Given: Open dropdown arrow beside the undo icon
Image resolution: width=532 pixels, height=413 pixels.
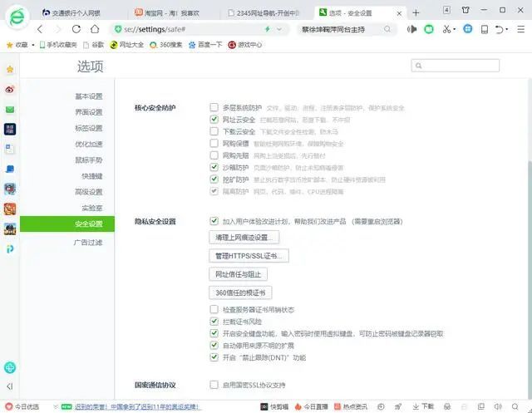Looking at the screenshot, I should click(507, 30).
